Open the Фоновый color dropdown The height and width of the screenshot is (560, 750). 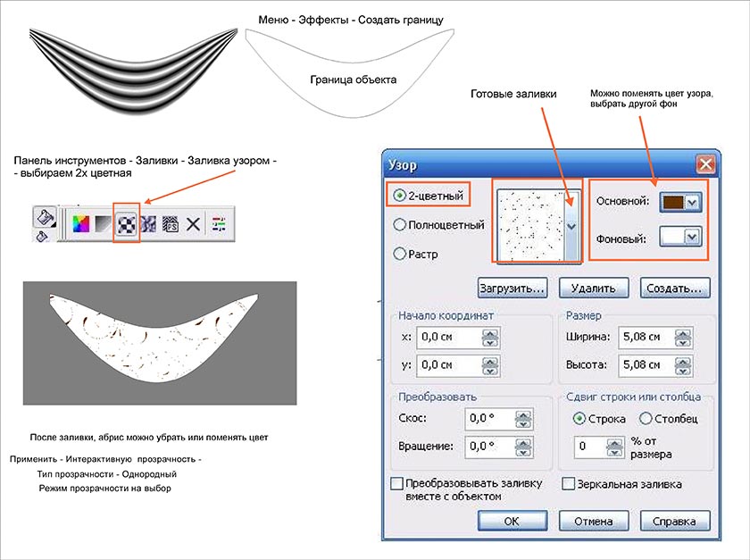click(x=690, y=236)
